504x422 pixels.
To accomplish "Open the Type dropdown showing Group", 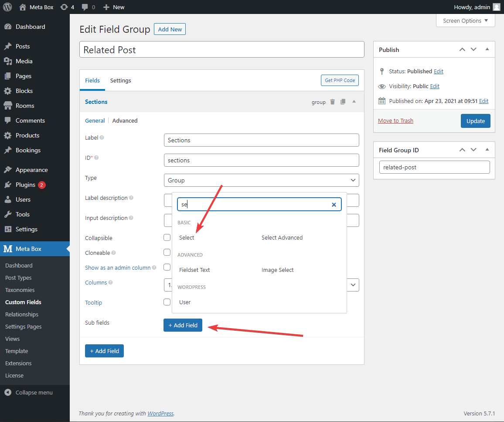I will tap(261, 180).
